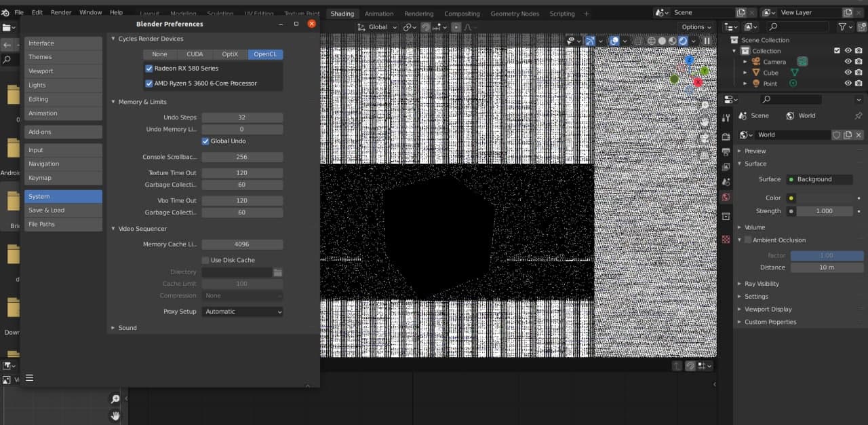868x425 pixels.
Task: Enable the Use Disk Cache checkbox
Action: point(205,260)
